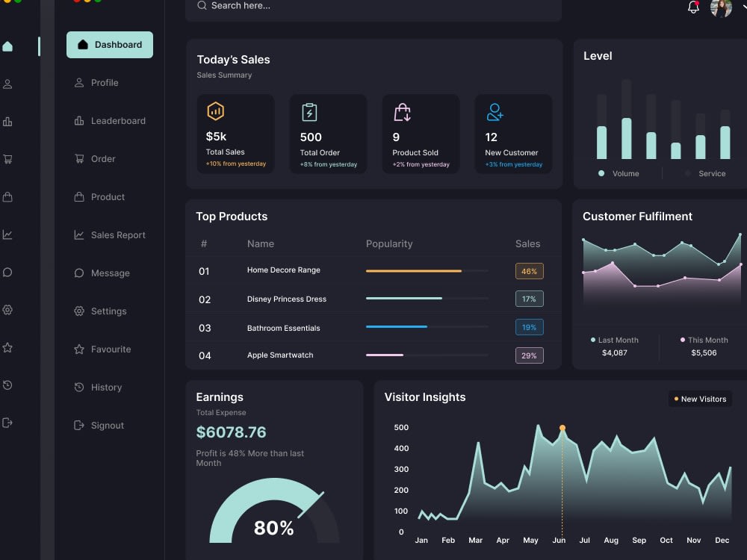The width and height of the screenshot is (747, 560).
Task: Toggle the New Visitors legend
Action: coord(700,399)
